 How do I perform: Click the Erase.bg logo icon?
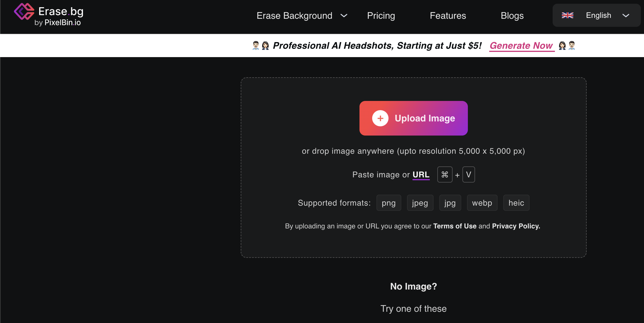click(x=24, y=12)
